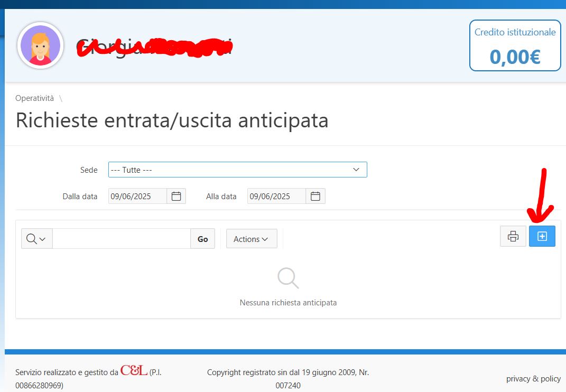Open the privacy & policy link
This screenshot has width=566, height=392.
click(x=533, y=379)
